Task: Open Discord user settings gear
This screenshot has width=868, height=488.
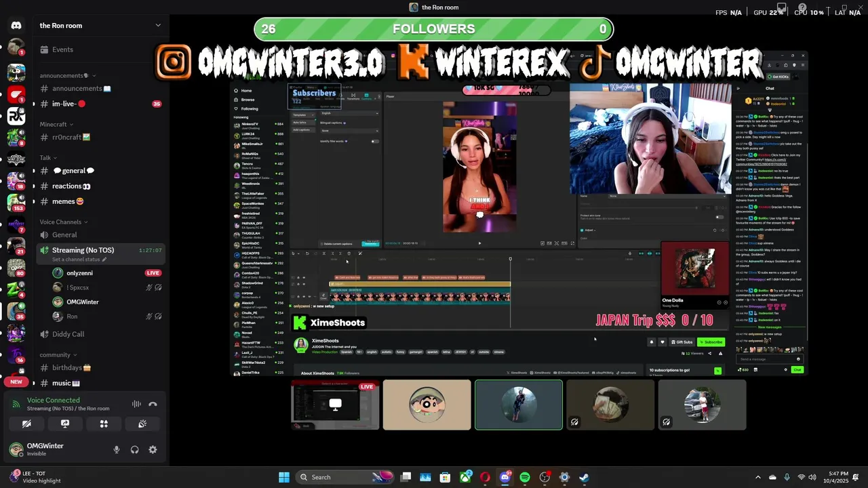Action: [153, 449]
